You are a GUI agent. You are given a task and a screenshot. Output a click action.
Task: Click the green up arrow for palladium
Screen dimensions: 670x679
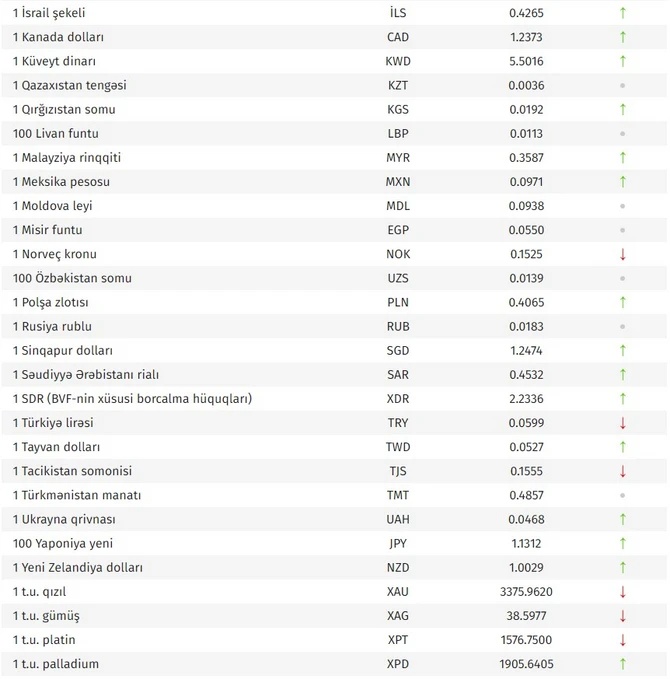point(623,664)
